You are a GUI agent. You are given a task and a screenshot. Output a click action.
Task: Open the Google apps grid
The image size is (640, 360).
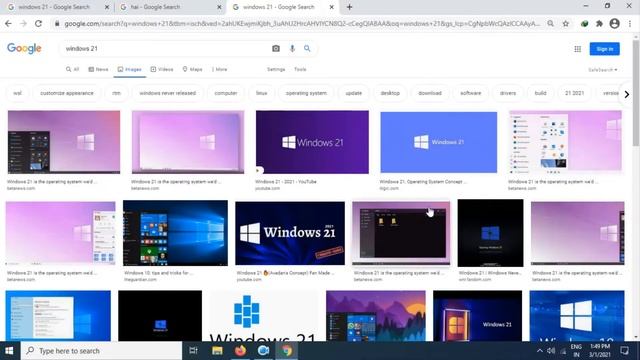click(x=578, y=49)
